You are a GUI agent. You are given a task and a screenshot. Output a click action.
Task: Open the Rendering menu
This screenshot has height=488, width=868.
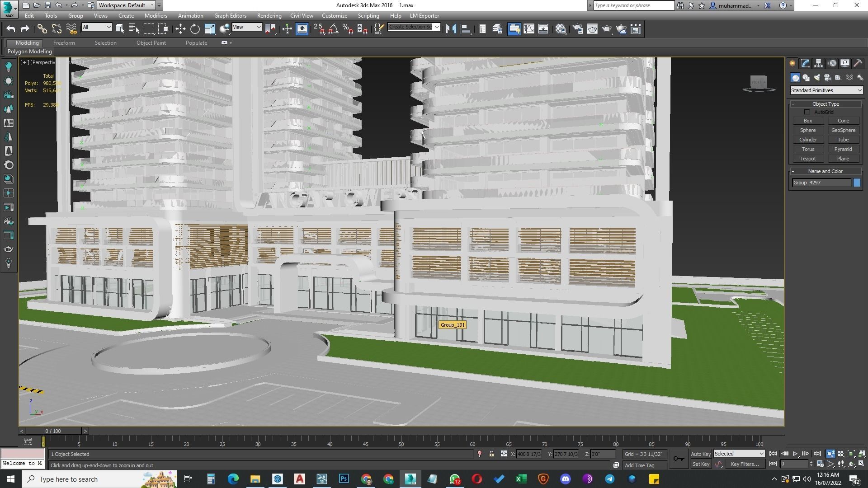[x=269, y=15]
